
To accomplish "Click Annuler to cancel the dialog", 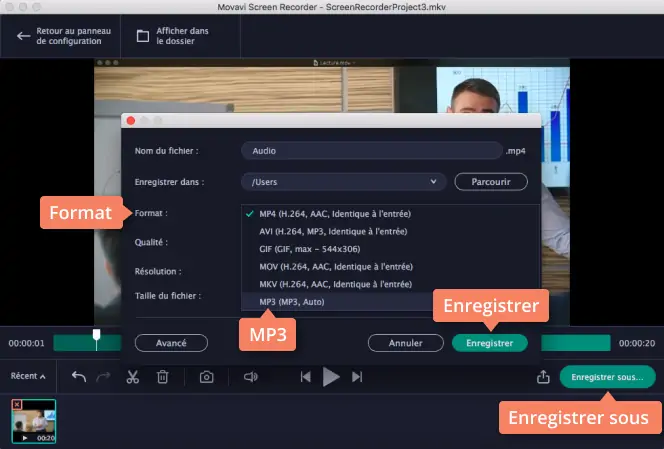I will (406, 343).
